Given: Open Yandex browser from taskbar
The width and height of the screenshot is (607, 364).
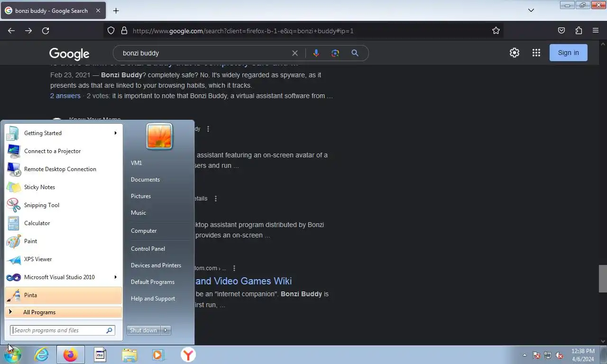Looking at the screenshot, I should pos(188,355).
